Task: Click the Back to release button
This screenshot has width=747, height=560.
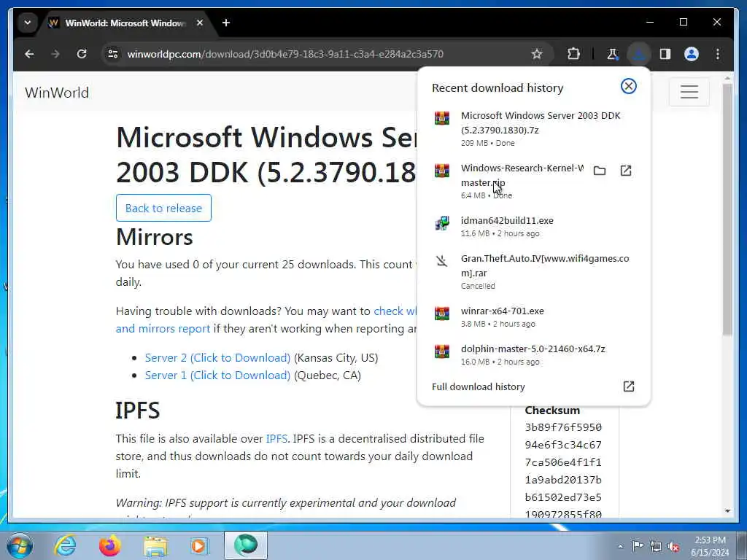Action: (x=163, y=208)
